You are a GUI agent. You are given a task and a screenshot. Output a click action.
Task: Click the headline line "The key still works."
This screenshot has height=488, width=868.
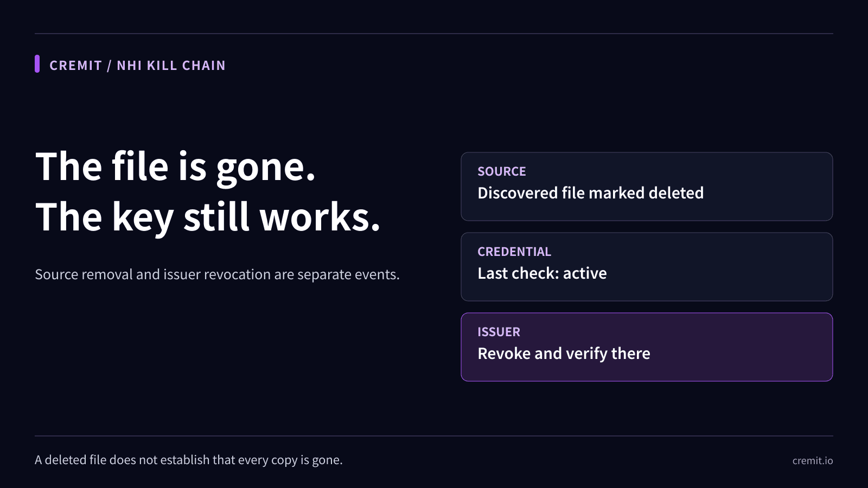point(208,217)
